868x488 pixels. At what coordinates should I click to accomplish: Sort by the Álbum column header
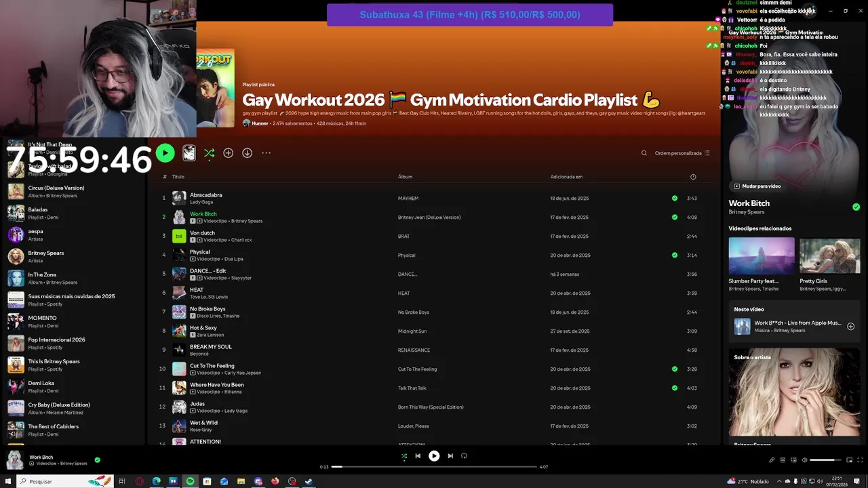(x=405, y=177)
